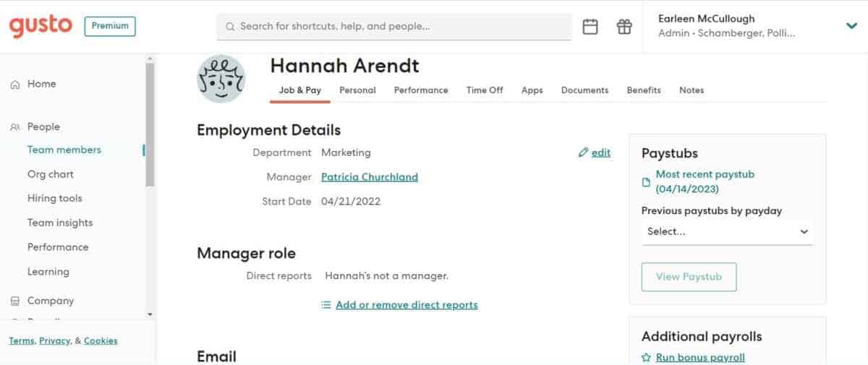Viewport: 868px width, 365px height.
Task: Click the pencil edit icon beside Department
Action: [x=583, y=153]
